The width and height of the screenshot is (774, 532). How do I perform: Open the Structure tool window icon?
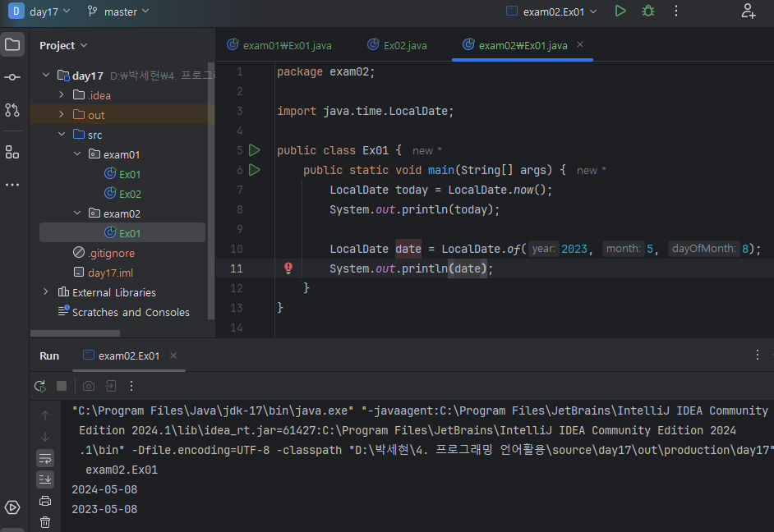pyautogui.click(x=12, y=152)
